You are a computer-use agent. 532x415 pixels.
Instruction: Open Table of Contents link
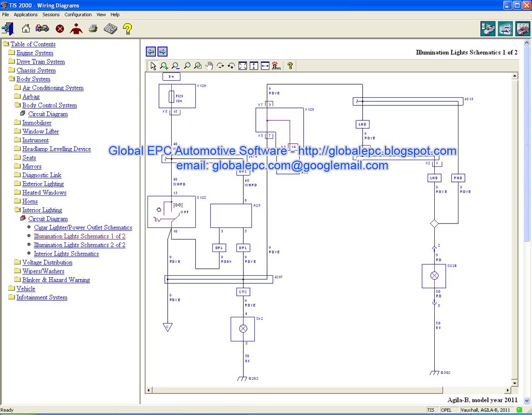(x=33, y=44)
